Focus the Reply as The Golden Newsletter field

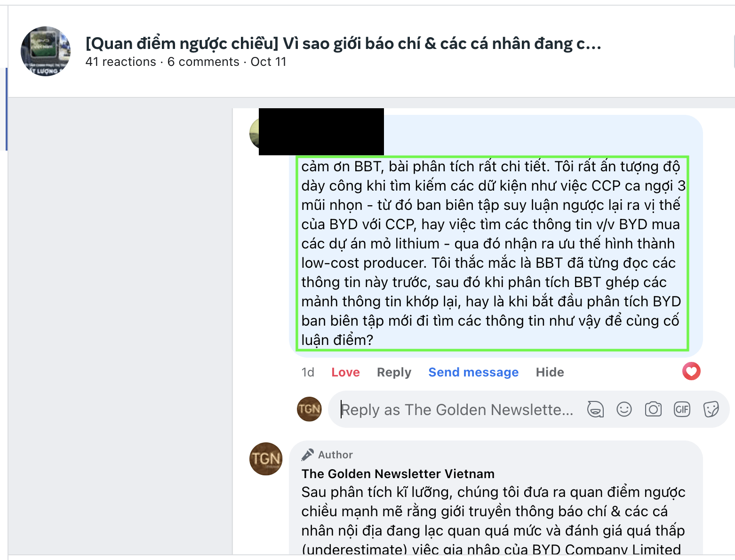(x=457, y=409)
